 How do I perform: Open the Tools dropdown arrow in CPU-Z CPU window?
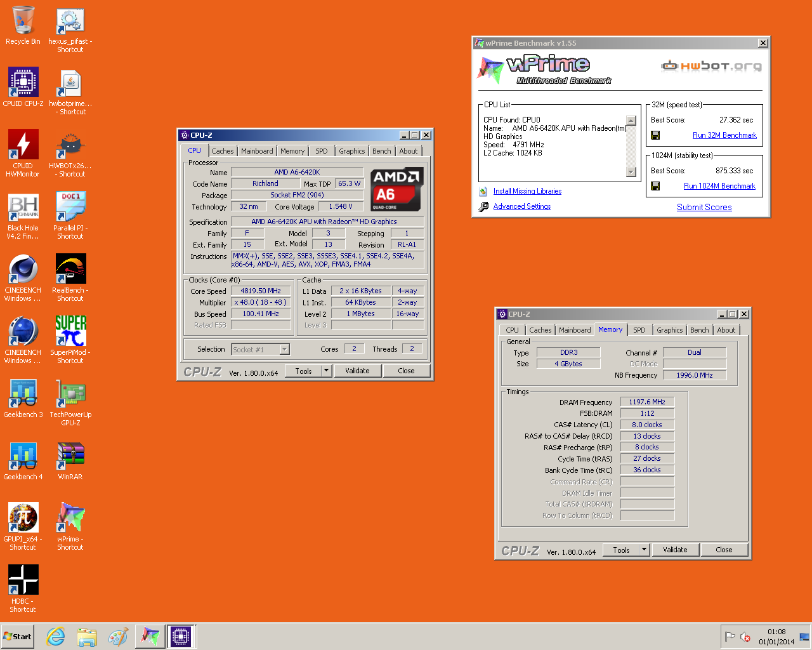click(327, 371)
